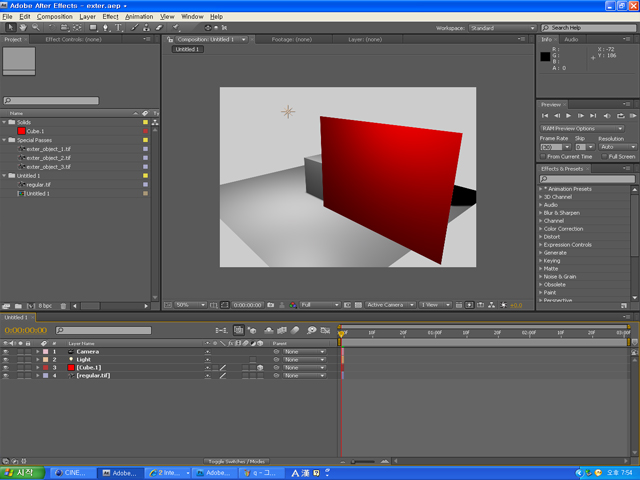This screenshot has height=480, width=640.
Task: Toggle the 3D layer switch for Cube.1
Action: (x=260, y=367)
